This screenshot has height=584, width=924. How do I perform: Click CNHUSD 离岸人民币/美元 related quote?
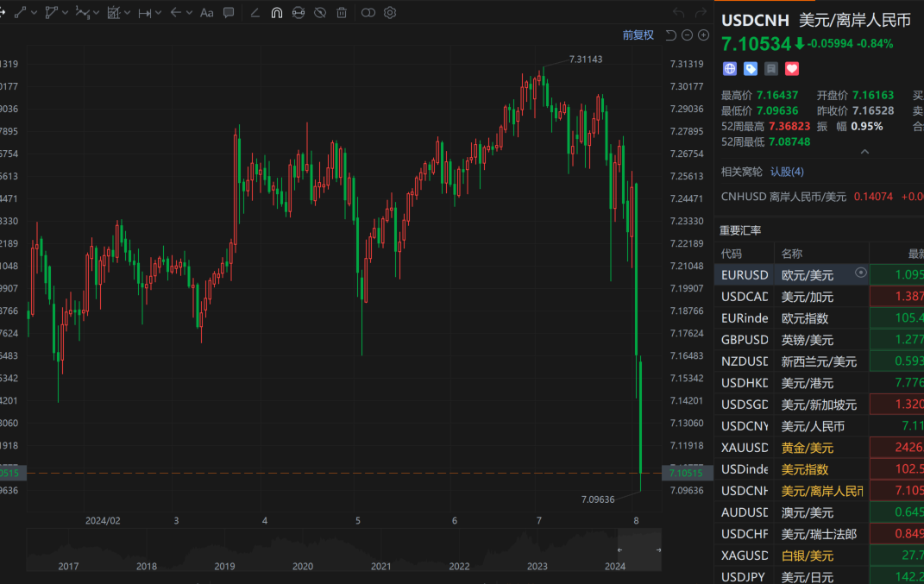(784, 197)
